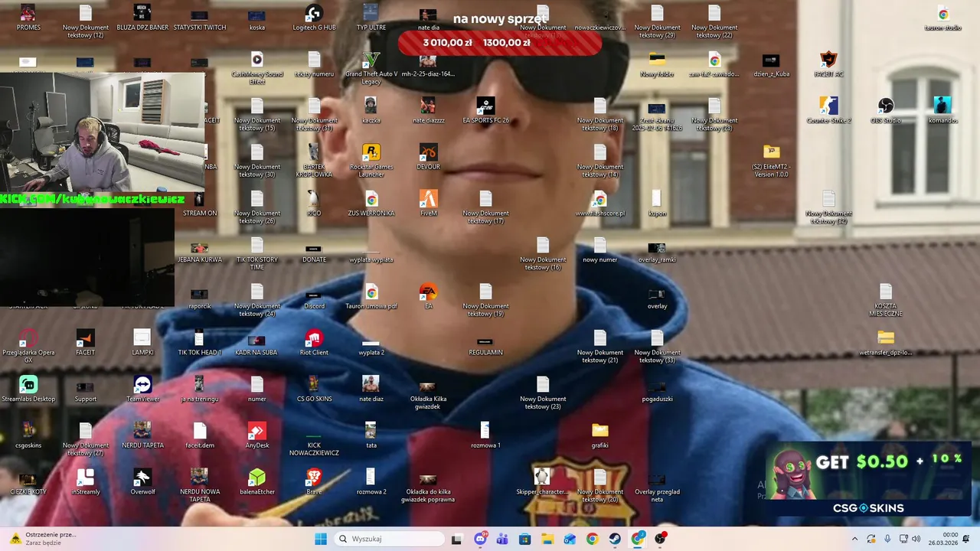This screenshot has height=551, width=980.
Task: Open the volume control tray icon
Action: click(x=916, y=539)
